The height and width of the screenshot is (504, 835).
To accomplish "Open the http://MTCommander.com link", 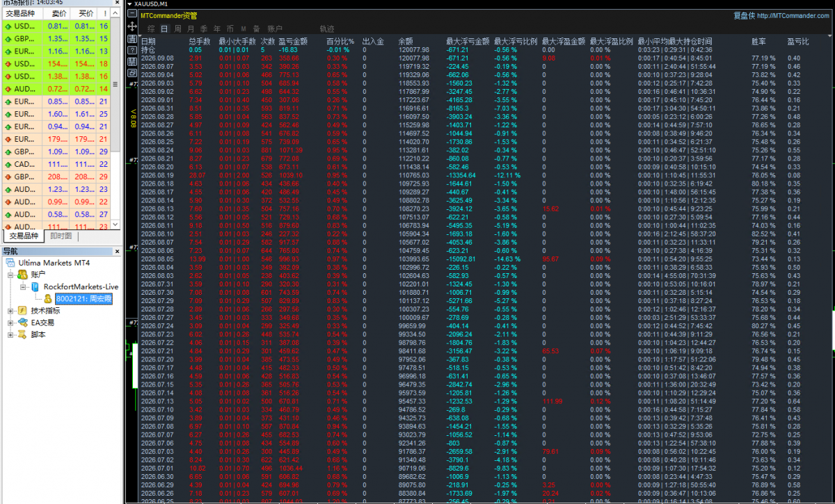I will 794,15.
